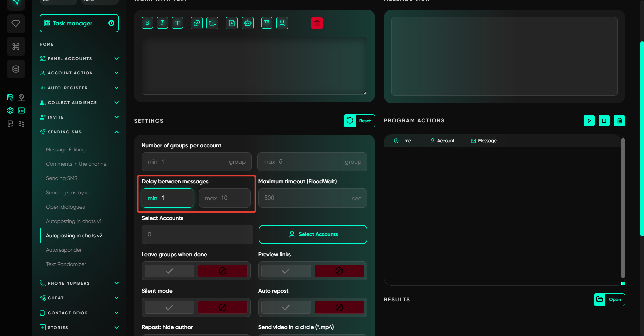Click the Bold formatting icon
Image resolution: width=644 pixels, height=336 pixels.
(147, 23)
